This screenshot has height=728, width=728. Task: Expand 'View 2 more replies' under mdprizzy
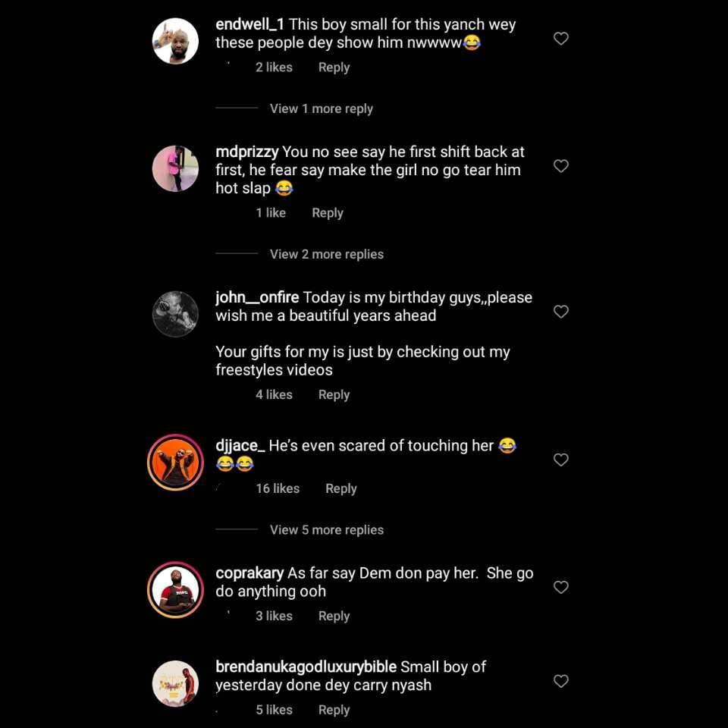326,254
